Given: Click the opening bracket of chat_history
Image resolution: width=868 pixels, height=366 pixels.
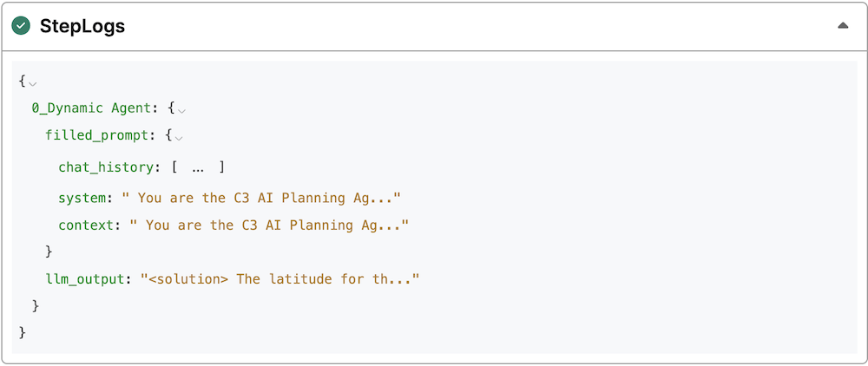Looking at the screenshot, I should tap(175, 167).
